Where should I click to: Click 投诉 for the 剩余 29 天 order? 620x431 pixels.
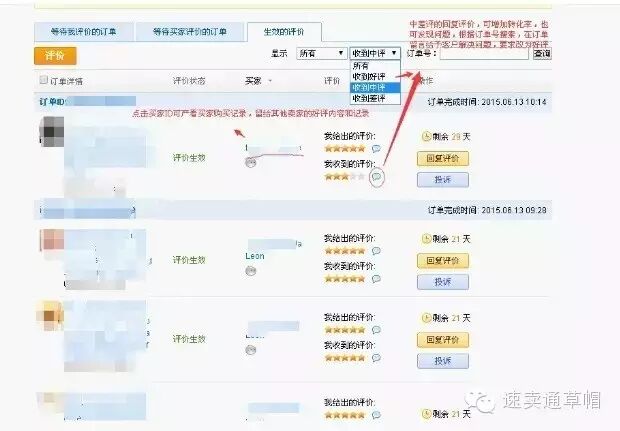(443, 180)
